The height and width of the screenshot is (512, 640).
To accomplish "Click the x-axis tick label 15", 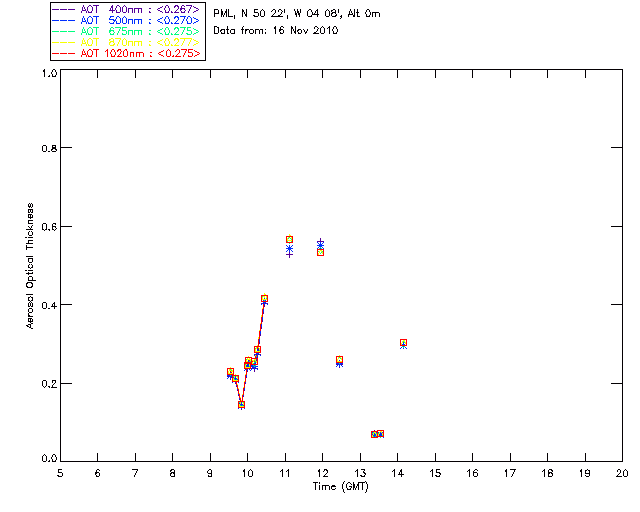I will click(x=435, y=474).
